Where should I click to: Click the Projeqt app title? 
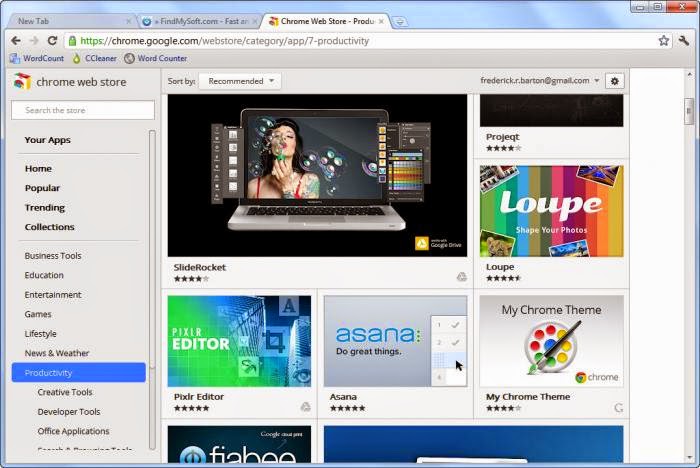503,137
